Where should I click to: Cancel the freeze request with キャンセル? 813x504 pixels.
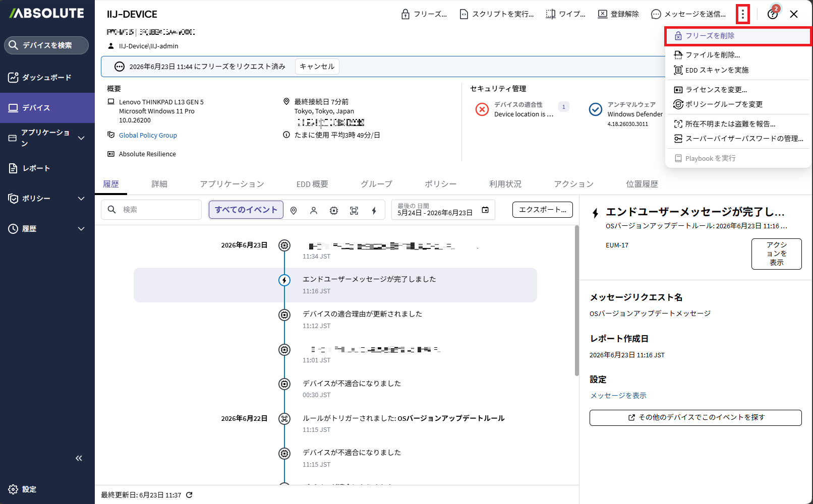tap(317, 67)
